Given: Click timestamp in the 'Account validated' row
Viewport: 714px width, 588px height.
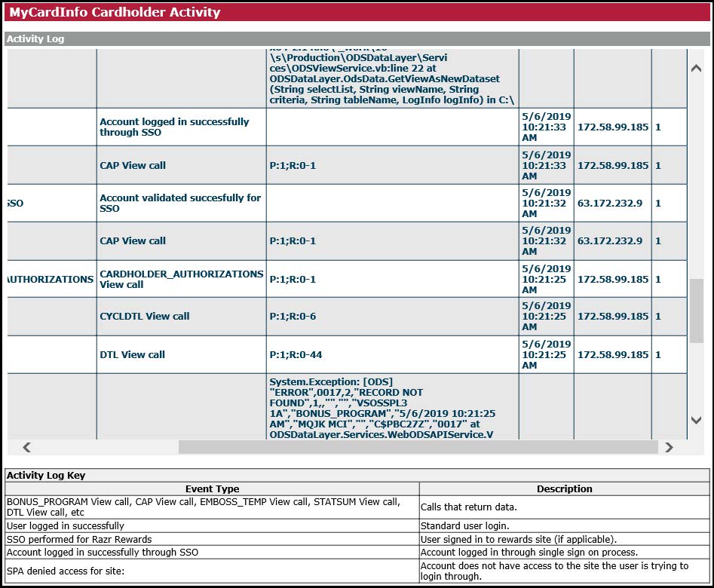Looking at the screenshot, I should (546, 203).
